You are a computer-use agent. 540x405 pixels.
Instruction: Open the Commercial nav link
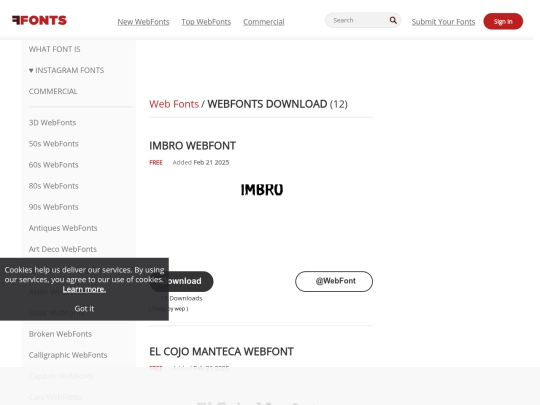[x=264, y=22]
